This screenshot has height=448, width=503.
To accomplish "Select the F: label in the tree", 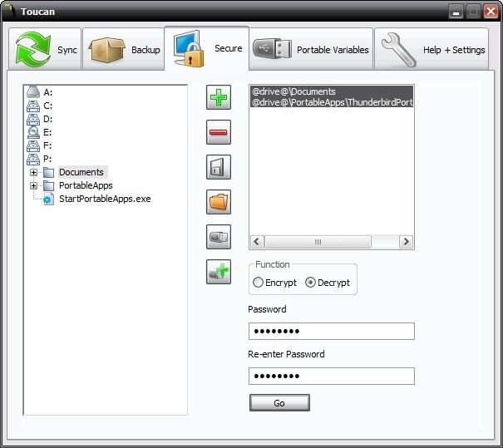I will pos(47,145).
